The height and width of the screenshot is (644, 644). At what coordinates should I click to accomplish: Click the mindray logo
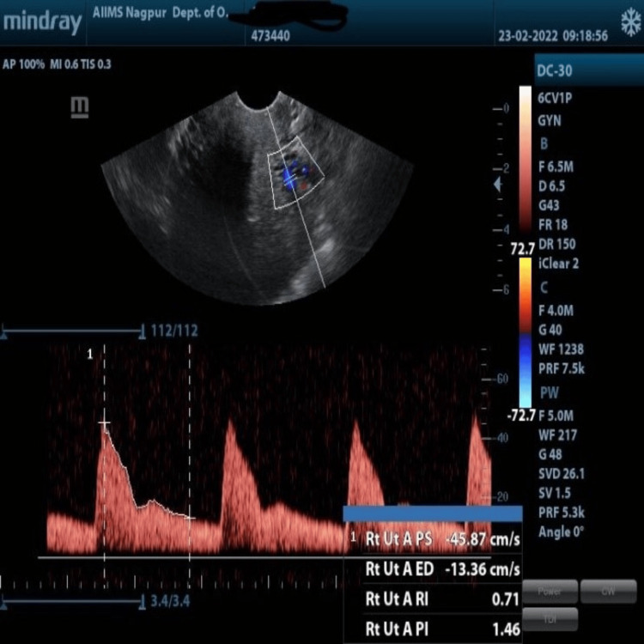42,21
